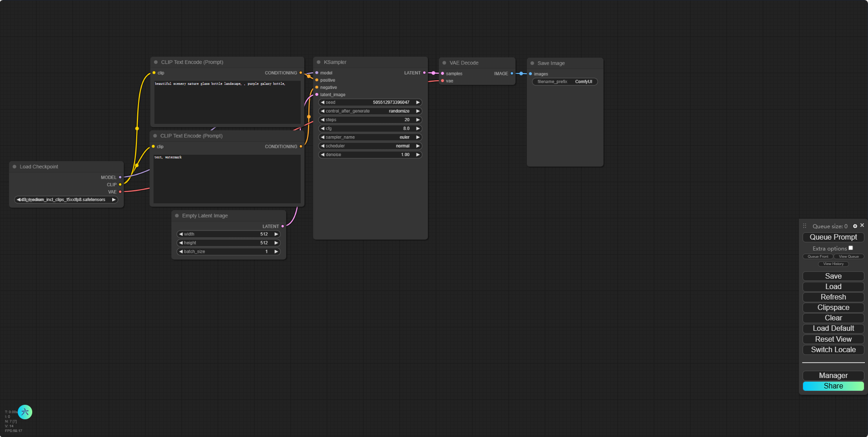
Task: Increase cfg with right arrow
Action: click(x=418, y=128)
